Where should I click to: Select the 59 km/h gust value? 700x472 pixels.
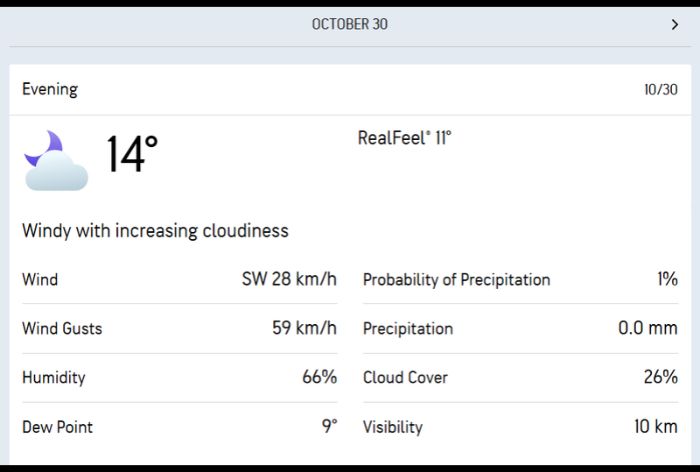click(x=304, y=328)
